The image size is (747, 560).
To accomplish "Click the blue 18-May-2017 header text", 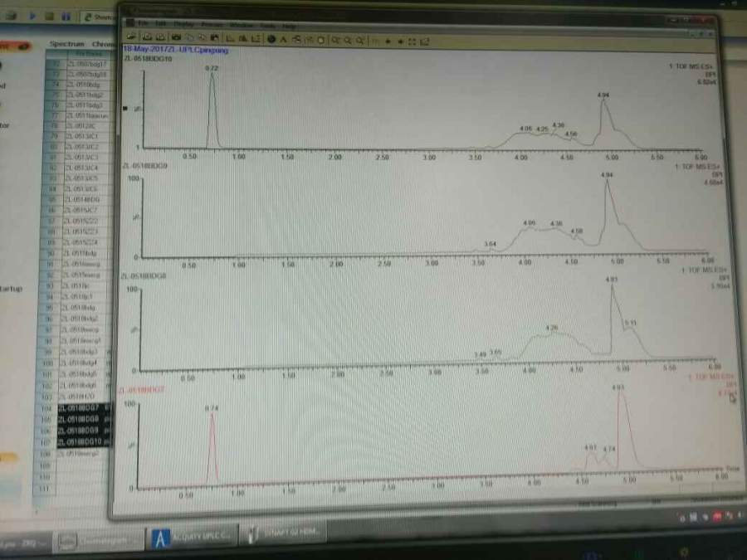I will [x=176, y=50].
